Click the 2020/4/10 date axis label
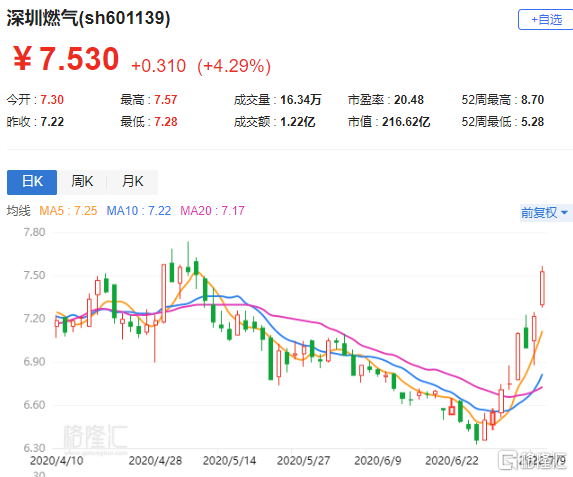Viewport: 573px width, 477px height. click(57, 461)
